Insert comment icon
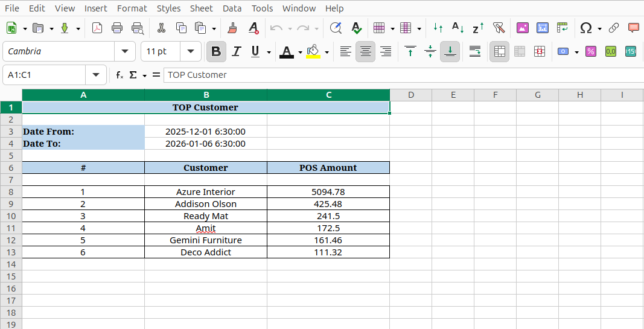The image size is (644, 329). point(634,28)
